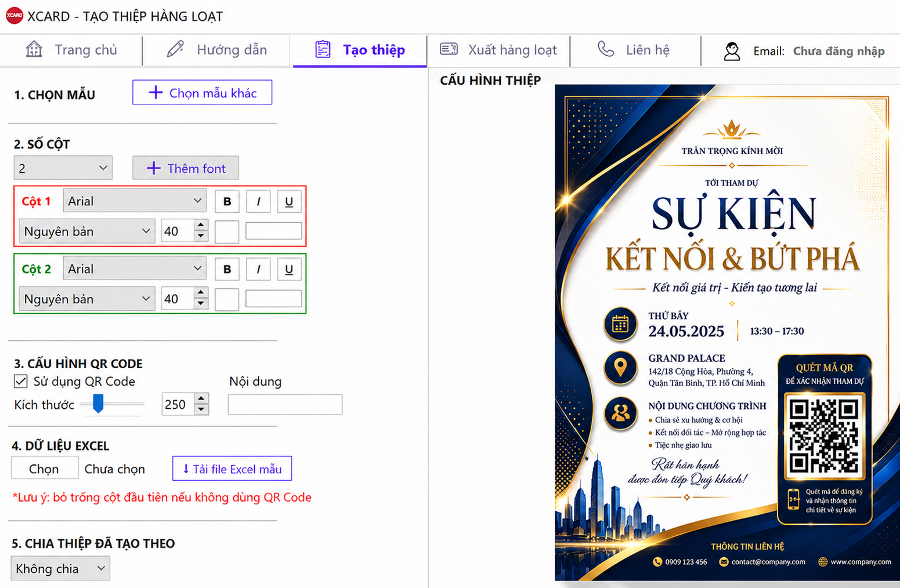Click the Cột 1 font size field
The height and width of the screenshot is (588, 900).
(178, 231)
